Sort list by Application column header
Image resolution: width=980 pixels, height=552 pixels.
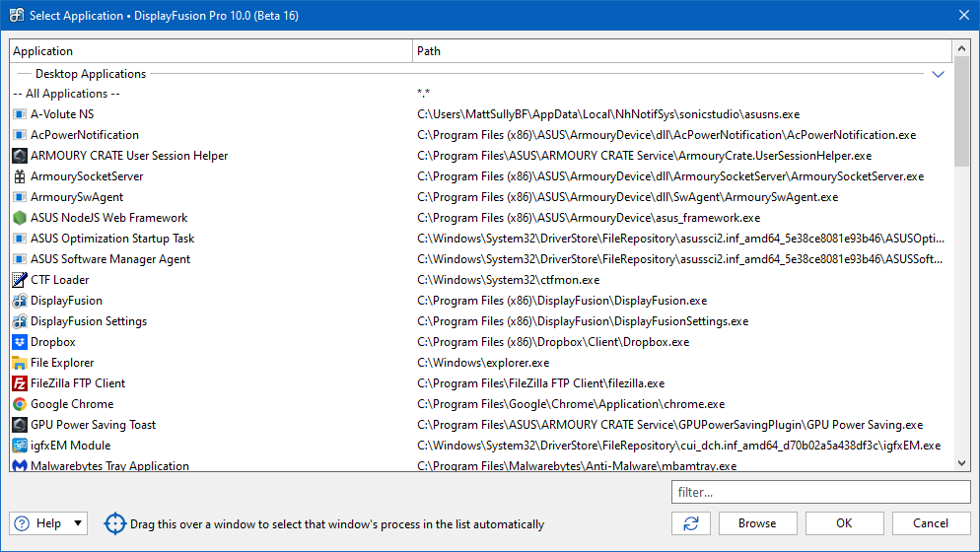211,51
